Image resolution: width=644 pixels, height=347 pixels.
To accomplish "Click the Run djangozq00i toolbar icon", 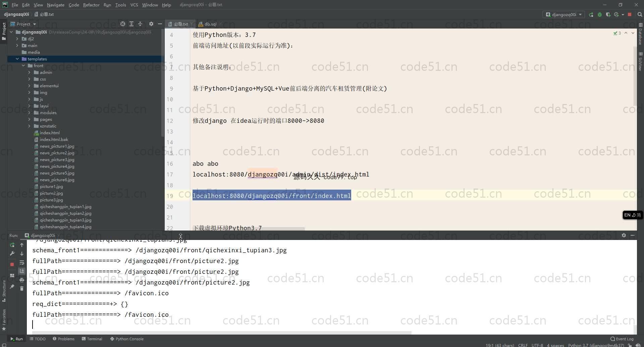I will point(591,14).
